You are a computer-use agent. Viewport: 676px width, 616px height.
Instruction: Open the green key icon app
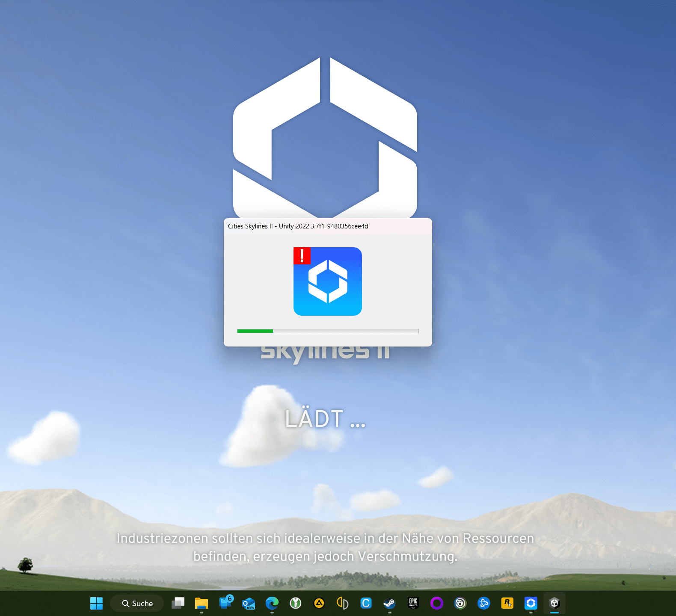pos(296,603)
